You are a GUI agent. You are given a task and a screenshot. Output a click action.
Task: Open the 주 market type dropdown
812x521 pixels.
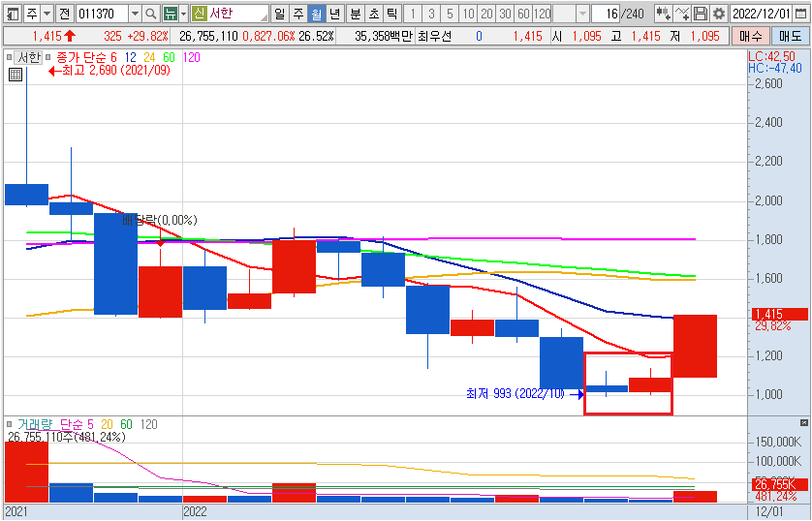coord(47,14)
